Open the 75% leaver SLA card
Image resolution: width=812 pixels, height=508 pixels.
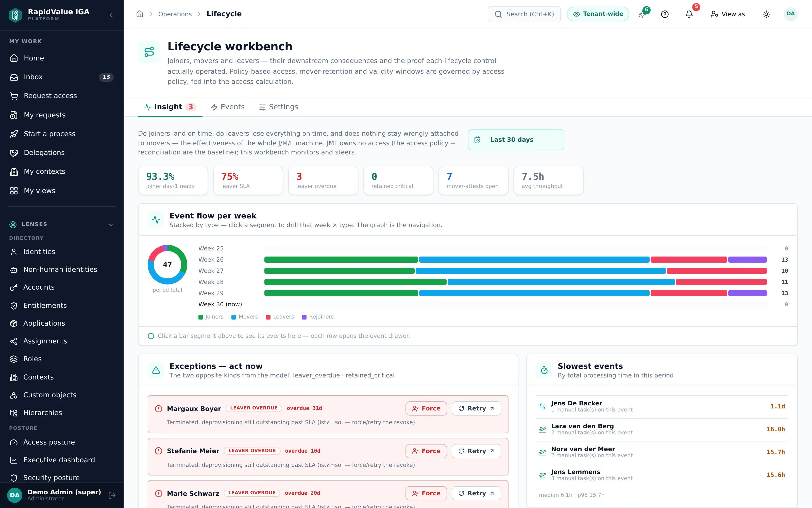pyautogui.click(x=248, y=180)
